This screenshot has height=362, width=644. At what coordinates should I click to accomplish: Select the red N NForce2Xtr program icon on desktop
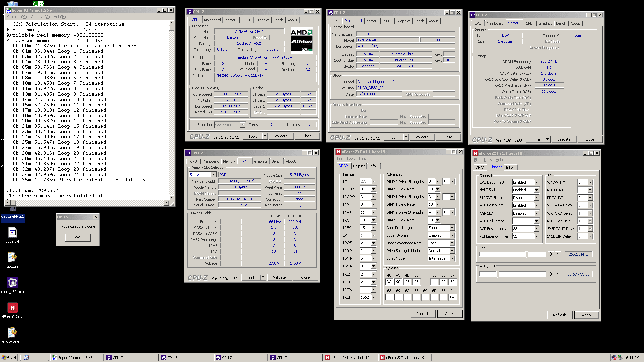12,310
